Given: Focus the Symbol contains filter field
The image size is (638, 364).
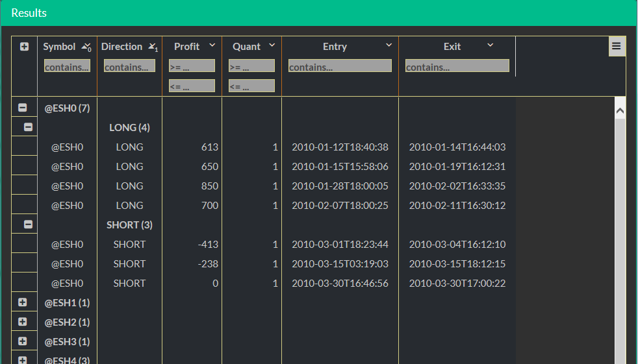Looking at the screenshot, I should 67,66.
